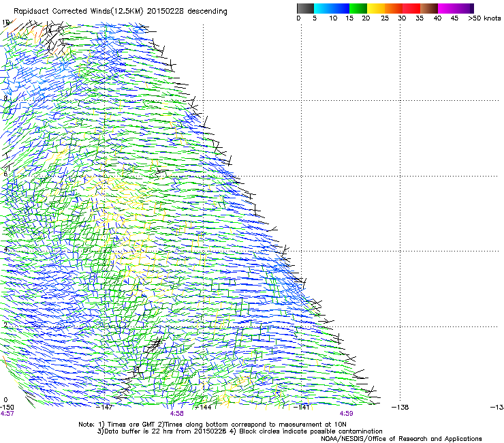The height and width of the screenshot is (443, 504).
Task: Click the latitude label 4 on left axis
Action: pos(5,249)
